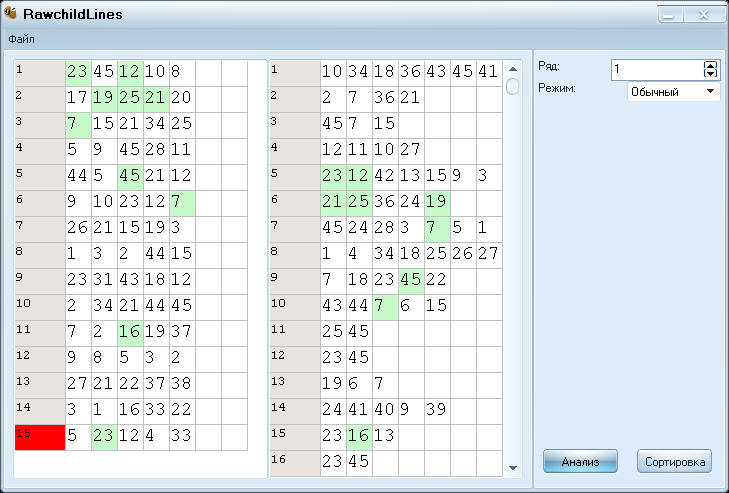Minimize the RawchildLines window
Image resolution: width=729 pixels, height=493 pixels.
point(669,15)
